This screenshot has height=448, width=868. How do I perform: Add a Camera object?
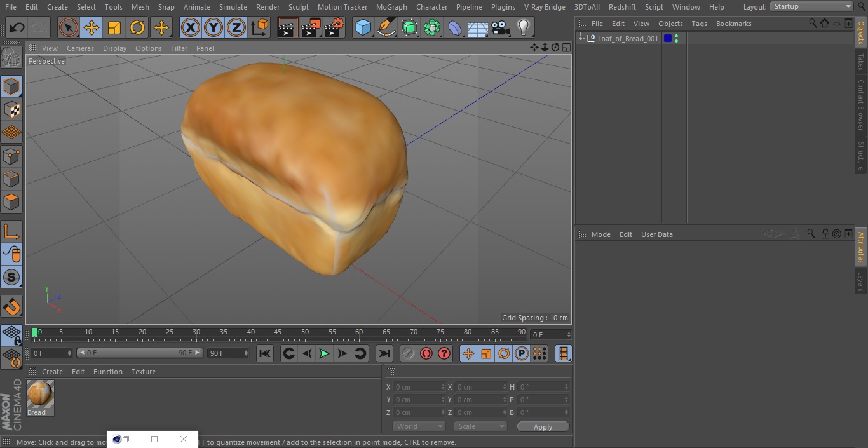[501, 28]
